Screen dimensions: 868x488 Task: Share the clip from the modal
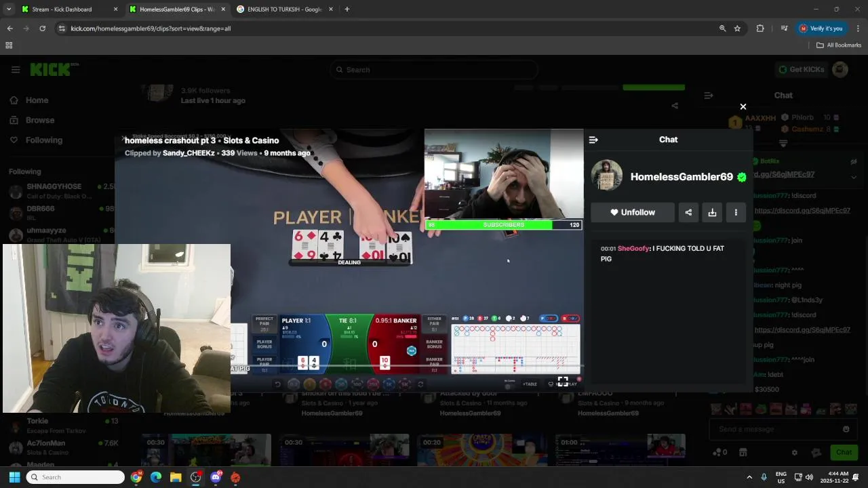click(688, 212)
